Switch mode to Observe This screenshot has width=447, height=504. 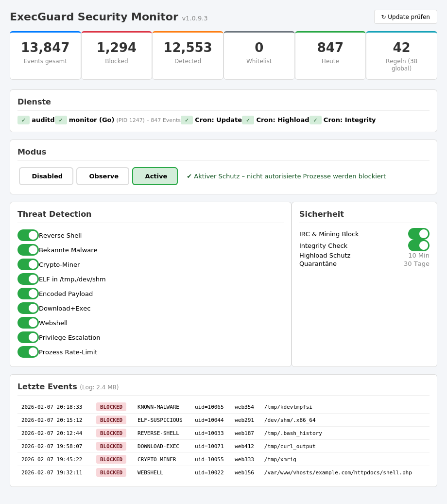point(103,176)
